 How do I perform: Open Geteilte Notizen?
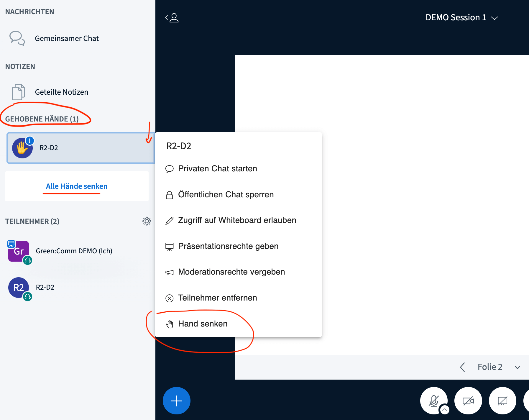click(61, 92)
